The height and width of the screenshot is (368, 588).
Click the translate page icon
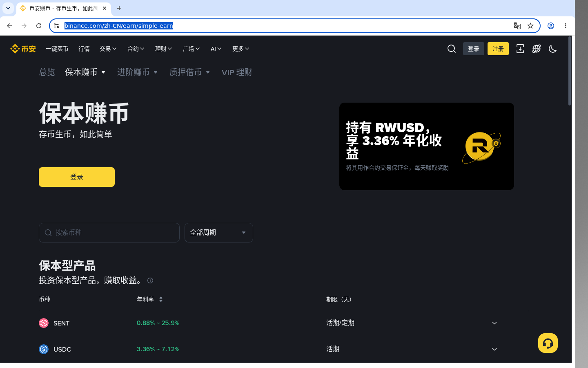[517, 26]
